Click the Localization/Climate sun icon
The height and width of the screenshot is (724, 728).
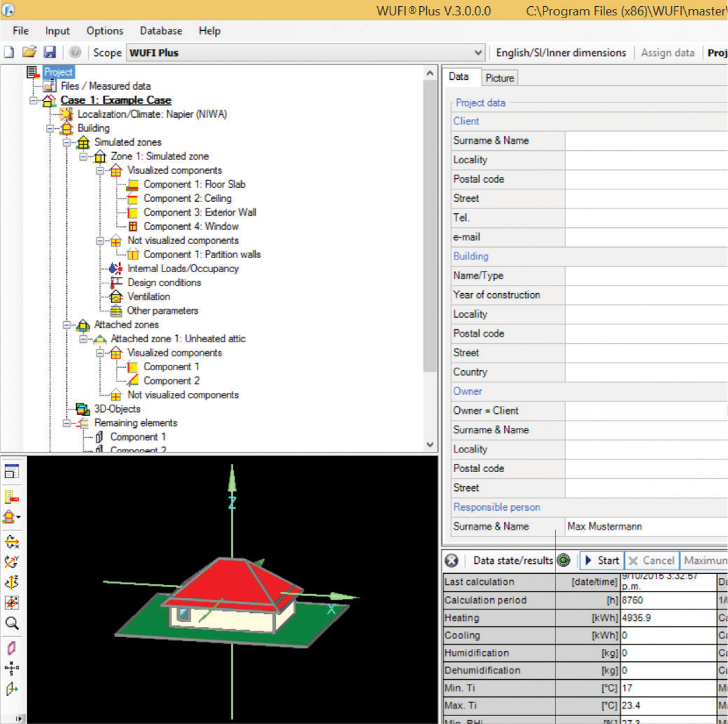pyautogui.click(x=66, y=114)
